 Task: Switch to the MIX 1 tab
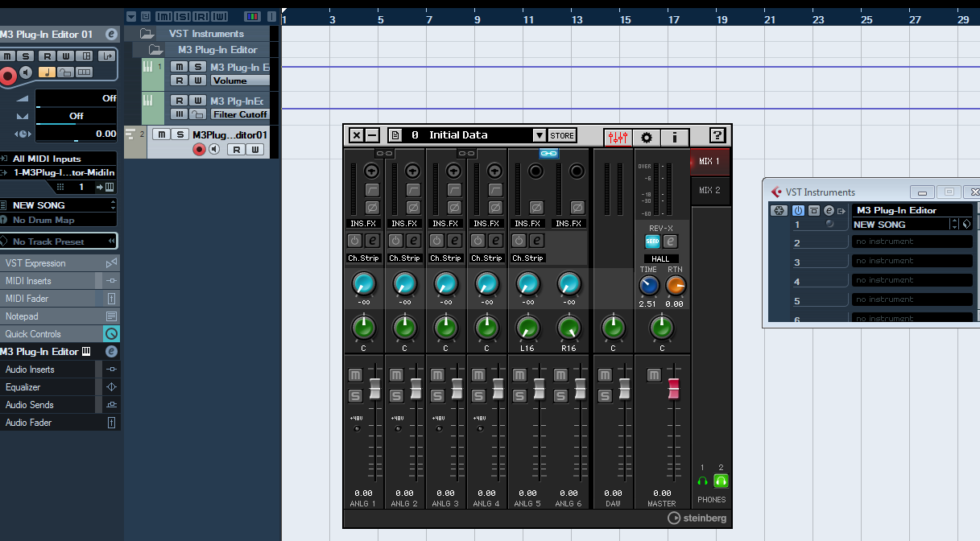tap(710, 161)
